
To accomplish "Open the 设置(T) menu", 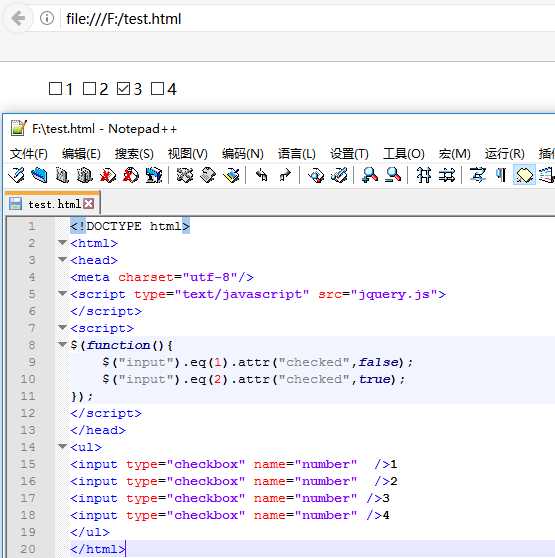I will [x=349, y=154].
